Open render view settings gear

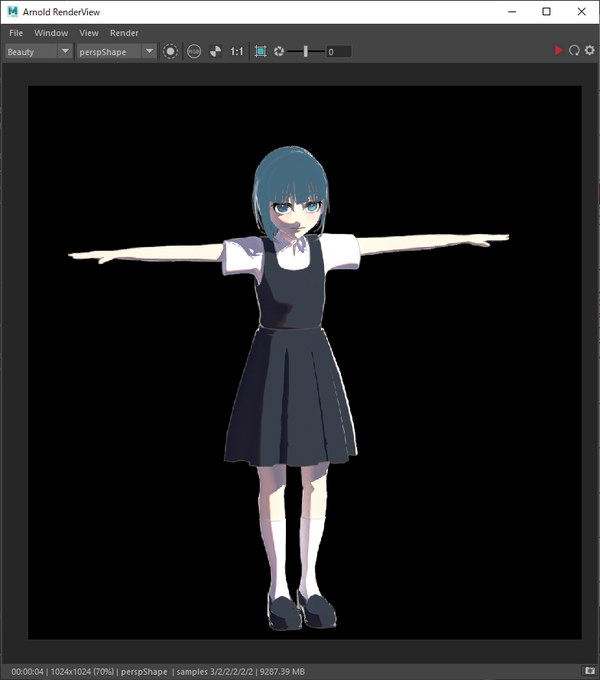(590, 50)
